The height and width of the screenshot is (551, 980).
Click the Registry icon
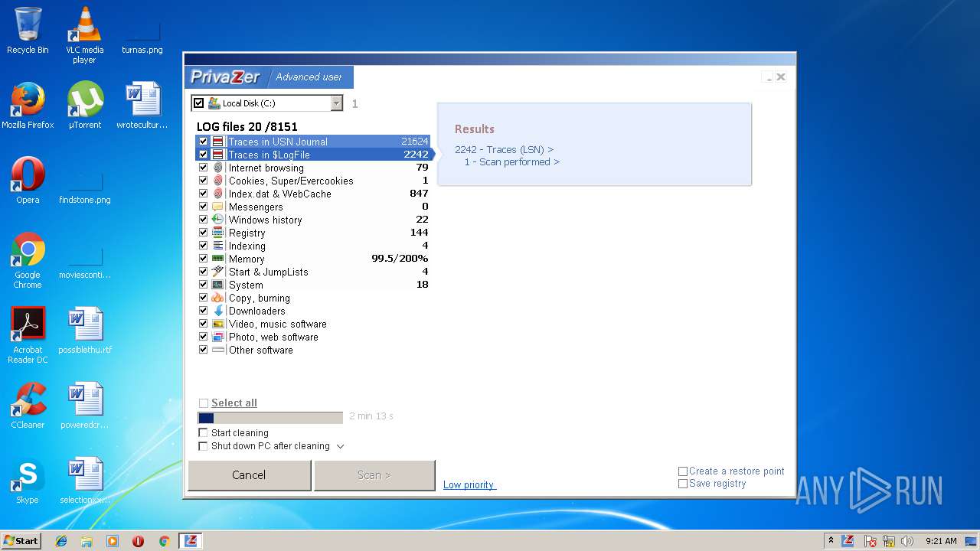[x=218, y=233]
